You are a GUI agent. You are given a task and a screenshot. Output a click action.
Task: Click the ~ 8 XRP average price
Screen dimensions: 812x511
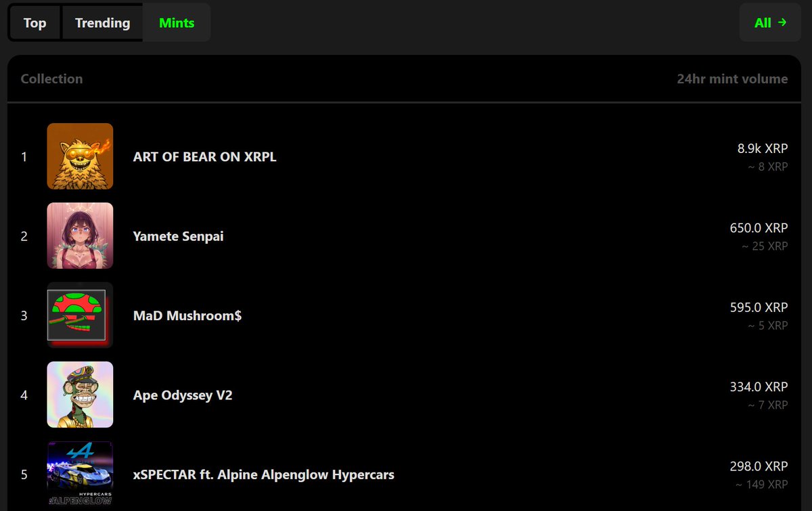pyautogui.click(x=768, y=166)
